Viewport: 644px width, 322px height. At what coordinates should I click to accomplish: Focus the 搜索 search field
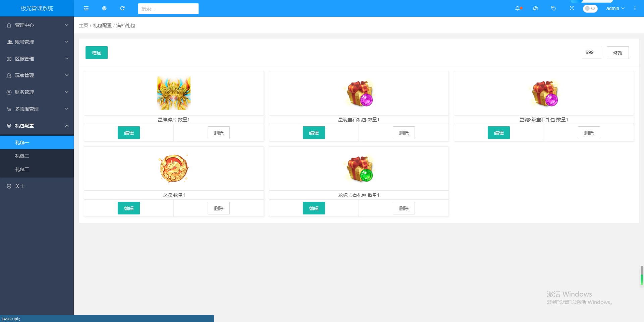click(x=168, y=9)
